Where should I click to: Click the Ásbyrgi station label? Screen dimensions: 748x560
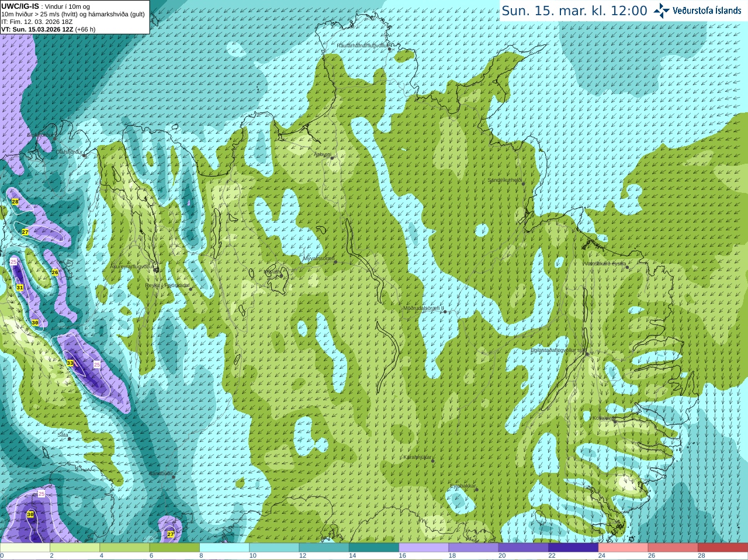(x=322, y=154)
